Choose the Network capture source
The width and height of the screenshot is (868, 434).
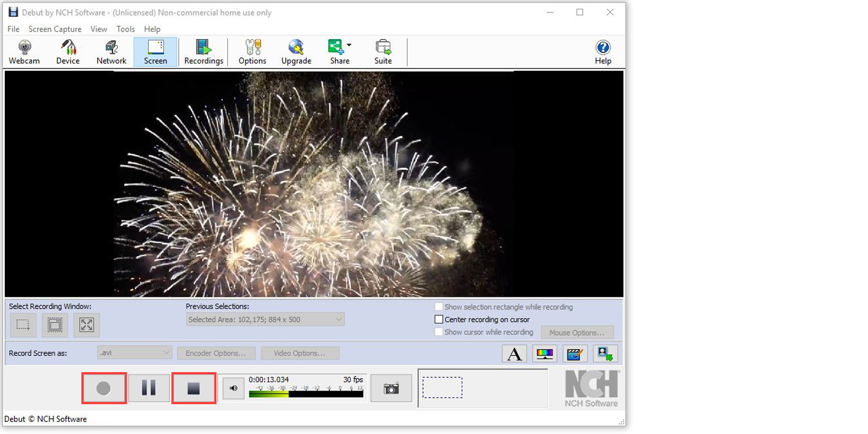coord(111,52)
